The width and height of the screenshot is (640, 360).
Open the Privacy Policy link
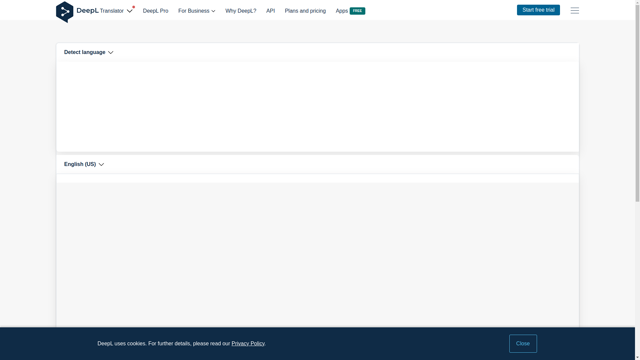[248, 344]
